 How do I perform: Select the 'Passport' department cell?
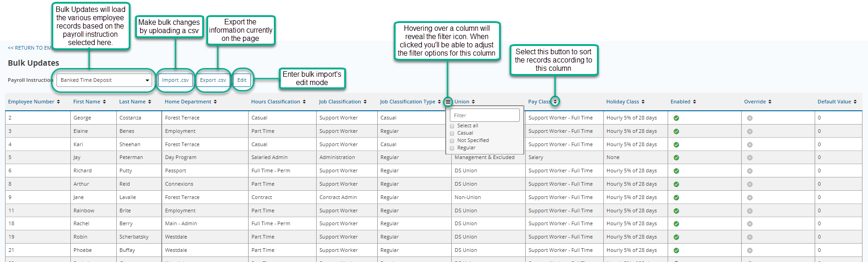[x=205, y=171]
